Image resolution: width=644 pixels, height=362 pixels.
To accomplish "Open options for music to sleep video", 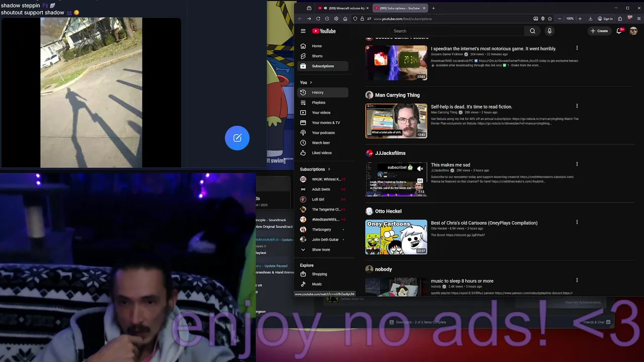I will tap(577, 281).
